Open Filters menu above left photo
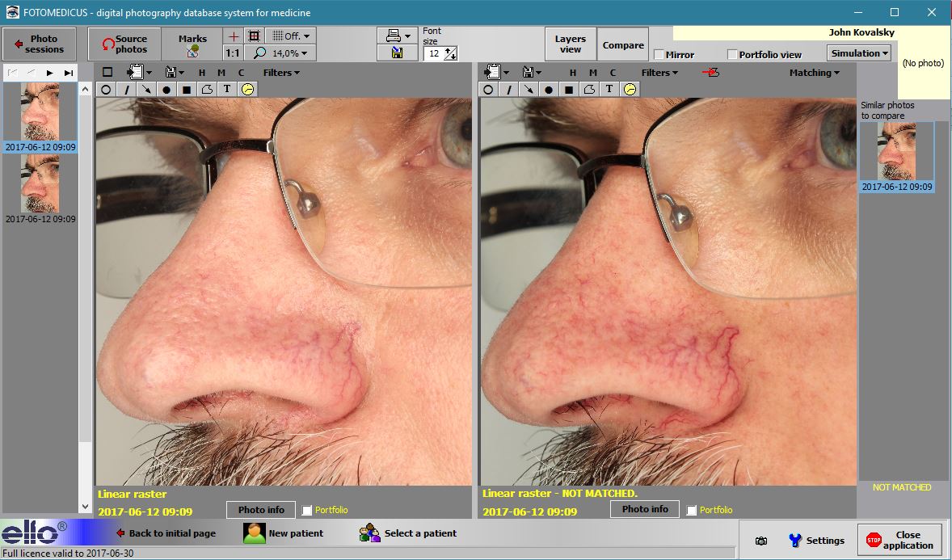This screenshot has width=952, height=560. [x=281, y=73]
